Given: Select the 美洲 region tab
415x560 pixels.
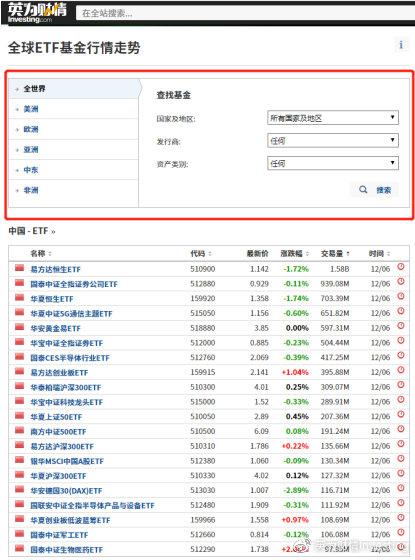Looking at the screenshot, I should pos(74,109).
